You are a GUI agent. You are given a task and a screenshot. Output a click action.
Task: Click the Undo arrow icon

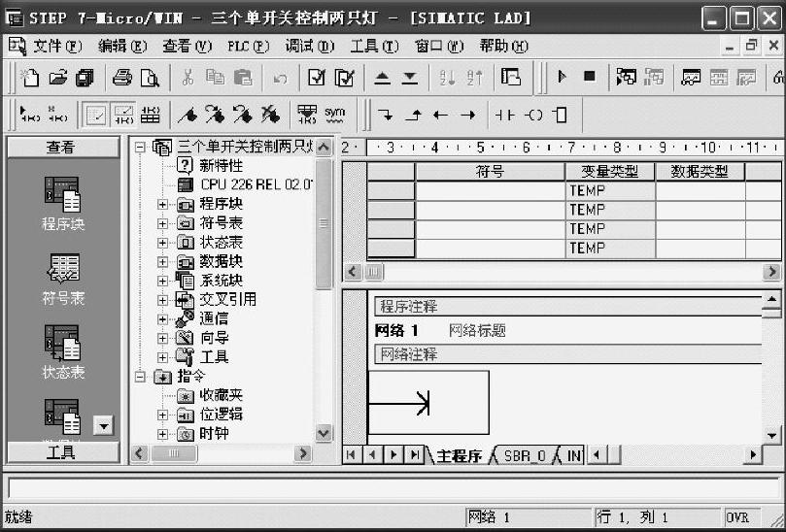[280, 78]
